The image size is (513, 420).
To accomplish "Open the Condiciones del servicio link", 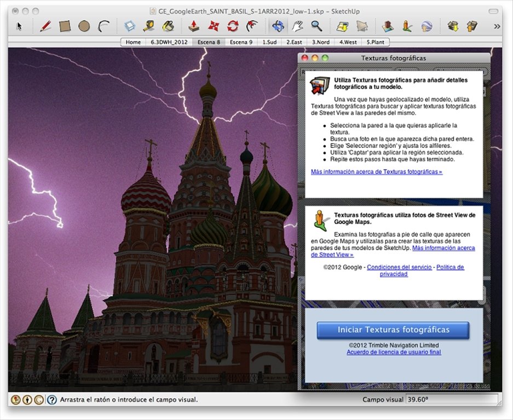I will [399, 267].
